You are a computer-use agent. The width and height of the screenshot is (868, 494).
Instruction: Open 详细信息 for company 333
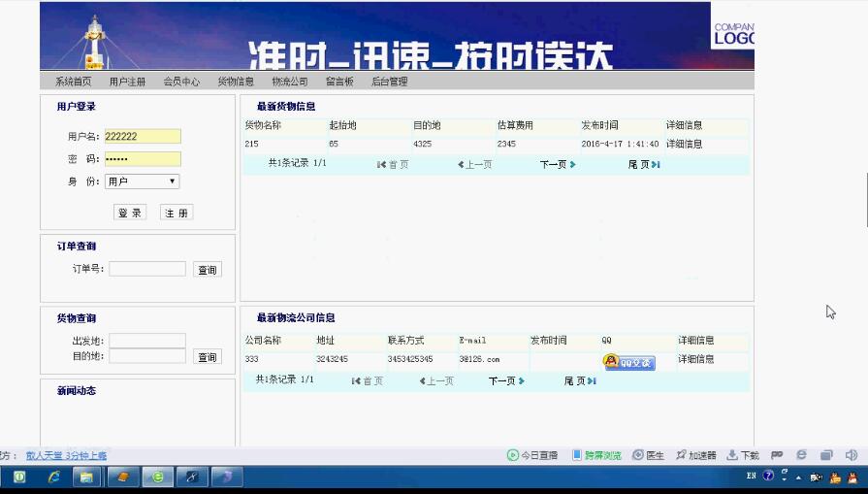click(x=695, y=359)
